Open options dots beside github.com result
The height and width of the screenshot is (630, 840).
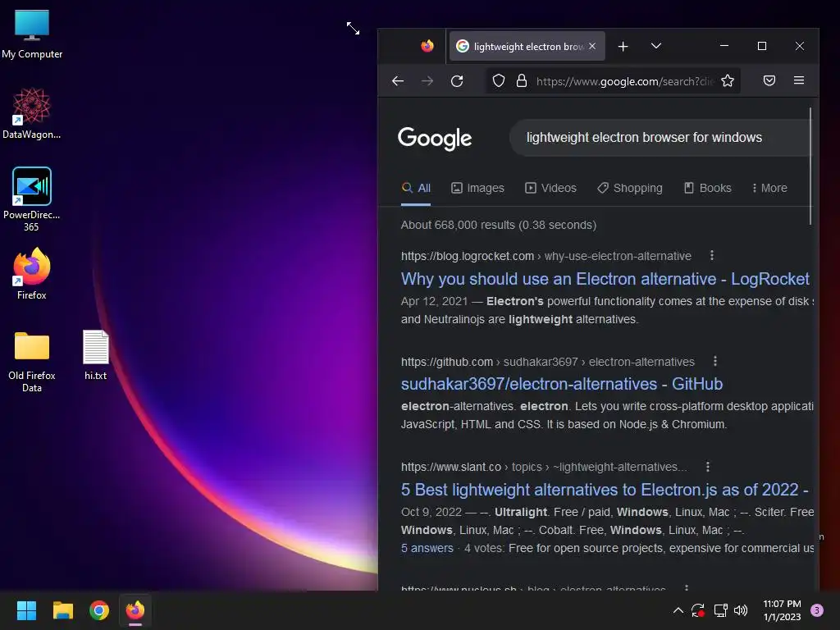coord(714,361)
